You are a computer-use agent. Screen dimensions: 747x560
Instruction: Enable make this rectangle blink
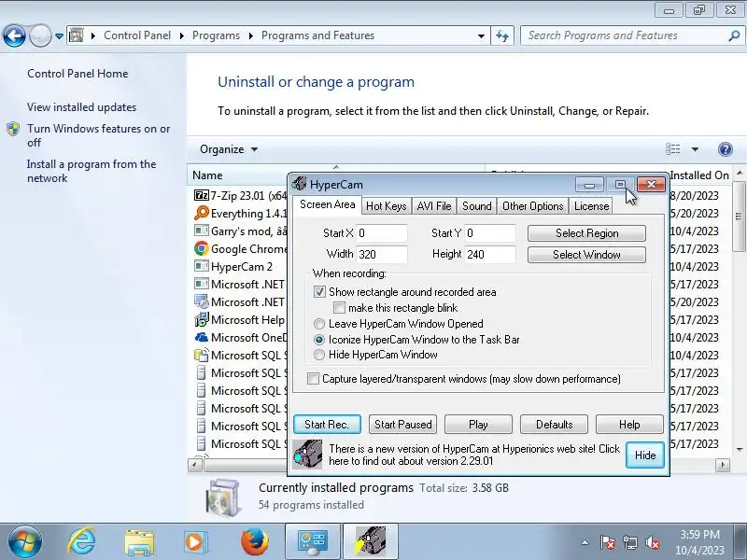339,308
